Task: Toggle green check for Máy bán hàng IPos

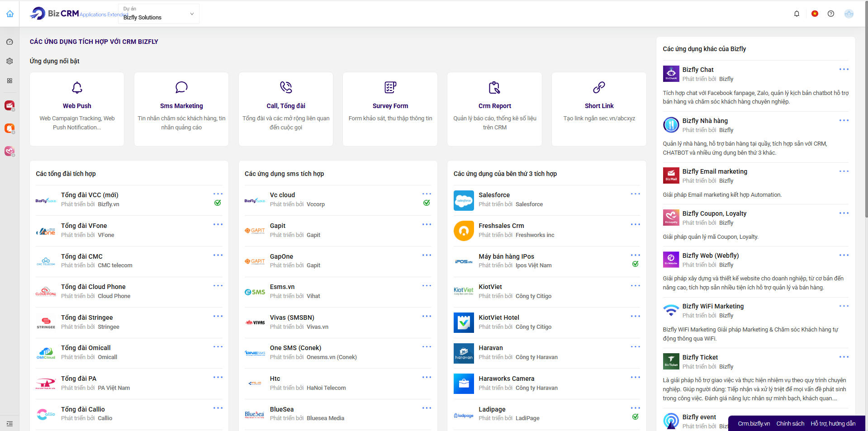Action: pyautogui.click(x=636, y=264)
